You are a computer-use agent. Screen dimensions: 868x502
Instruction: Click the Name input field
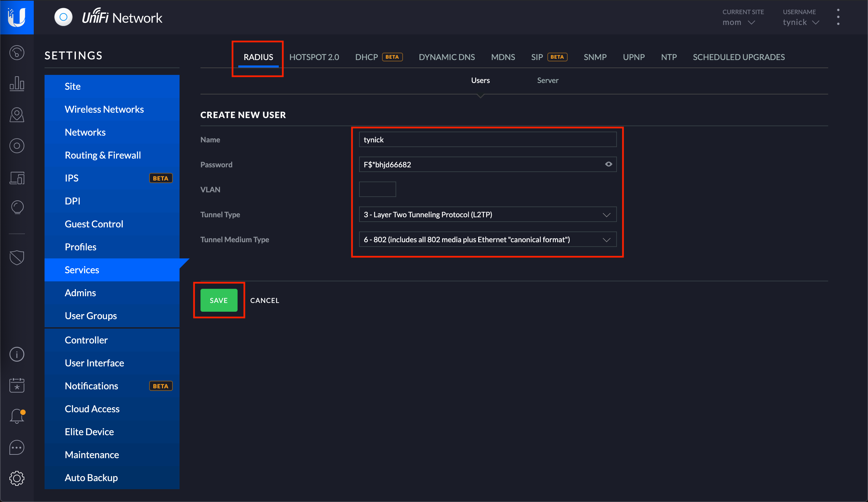click(x=487, y=139)
